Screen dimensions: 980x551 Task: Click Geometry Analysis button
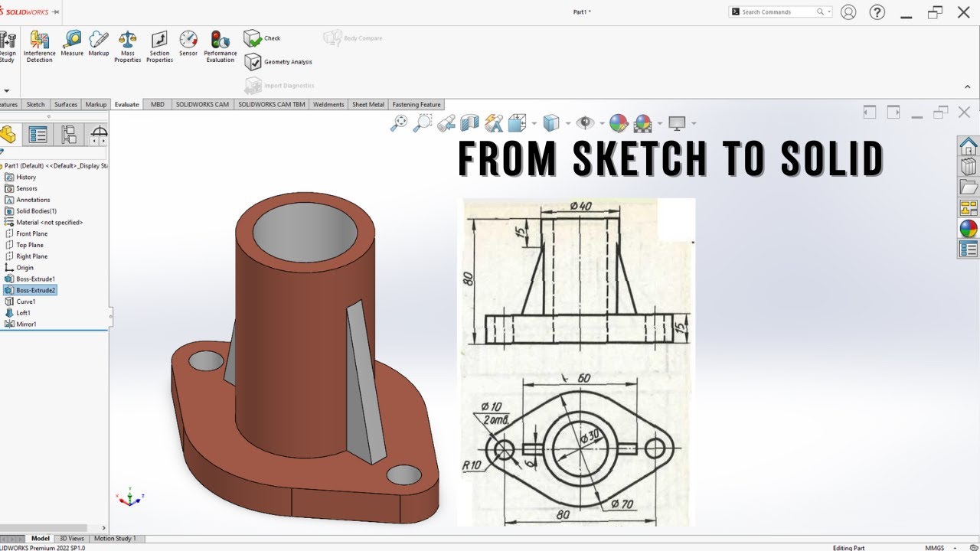[278, 62]
